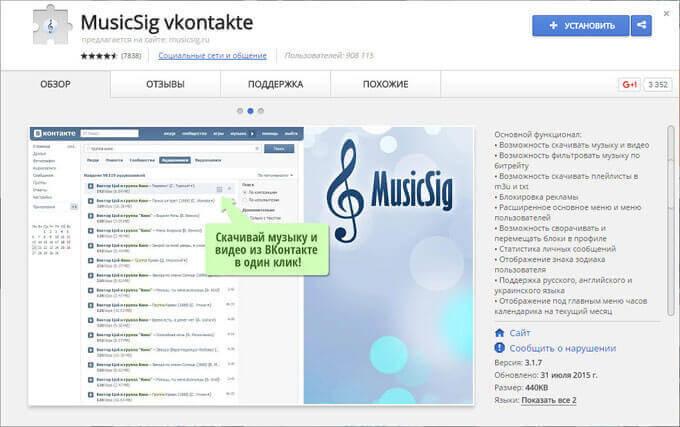Click the blue УСТАНОВИТЬ install button

581,26
